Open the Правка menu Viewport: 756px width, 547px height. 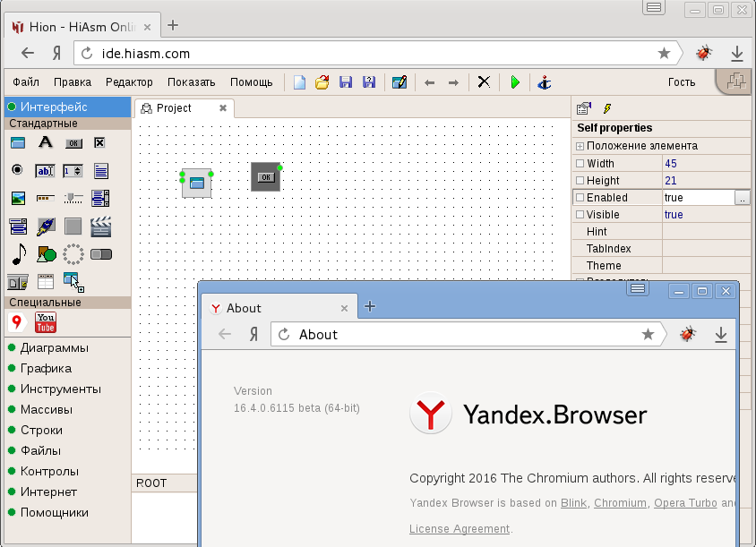pyautogui.click(x=73, y=82)
